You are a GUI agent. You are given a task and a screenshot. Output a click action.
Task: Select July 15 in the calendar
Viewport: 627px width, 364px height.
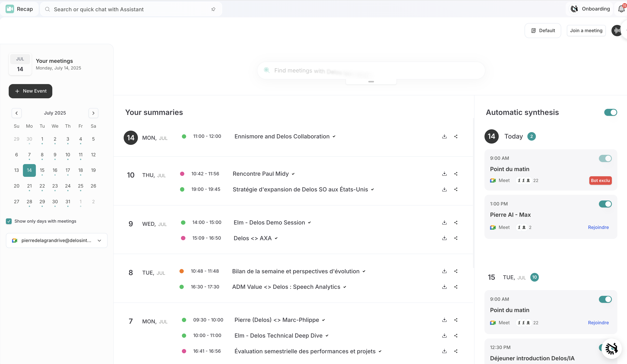pos(42,170)
